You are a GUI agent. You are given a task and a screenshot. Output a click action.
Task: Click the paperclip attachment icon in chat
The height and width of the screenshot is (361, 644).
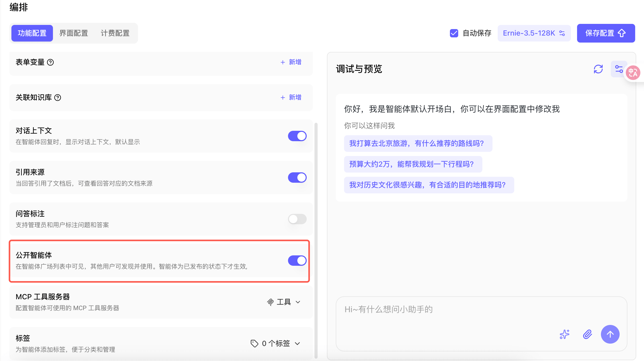pyautogui.click(x=587, y=334)
